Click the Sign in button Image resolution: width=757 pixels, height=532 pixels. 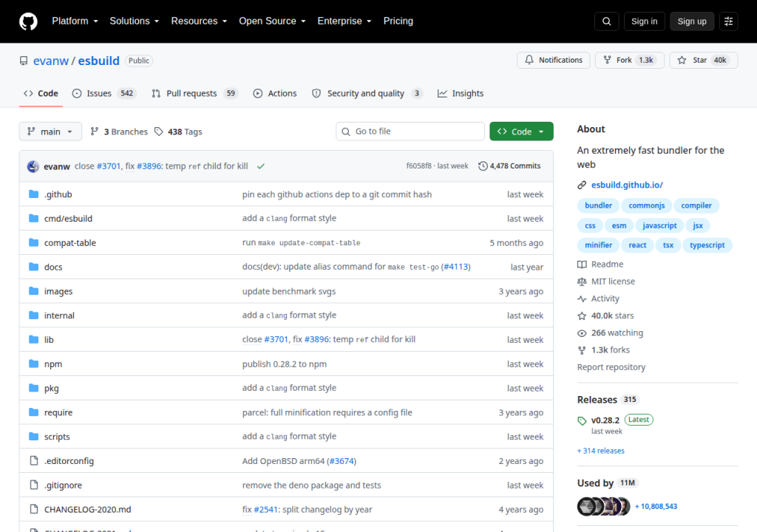point(644,21)
